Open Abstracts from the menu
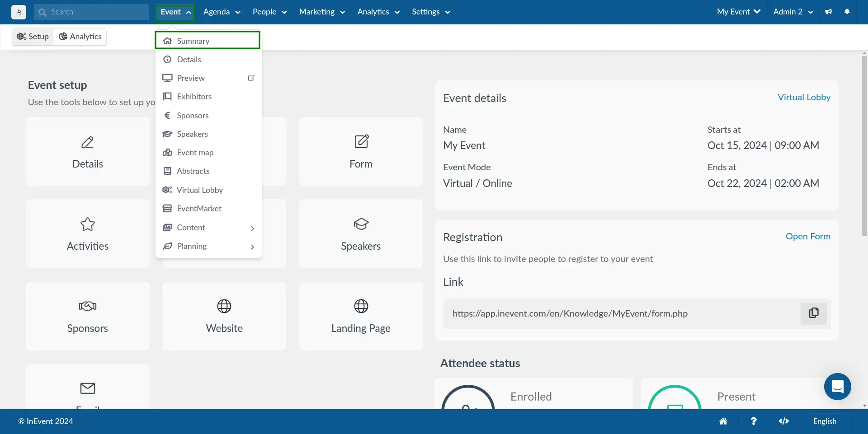Screen dimensions: 868x434 [x=208, y=171]
